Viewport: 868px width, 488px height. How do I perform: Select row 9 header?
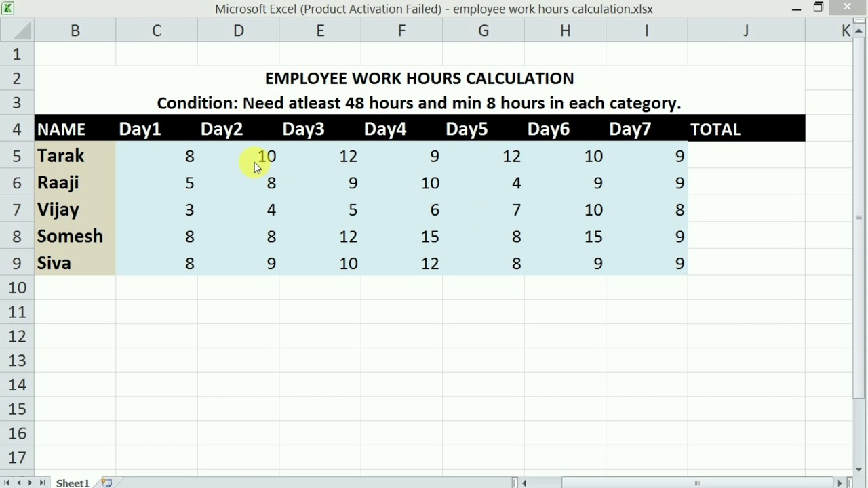click(17, 263)
